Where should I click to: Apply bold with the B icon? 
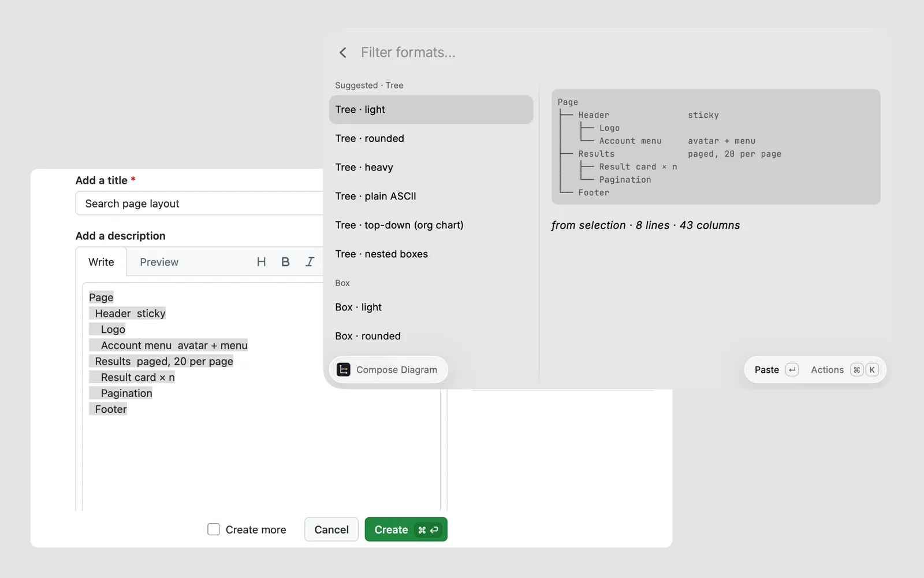(x=285, y=262)
